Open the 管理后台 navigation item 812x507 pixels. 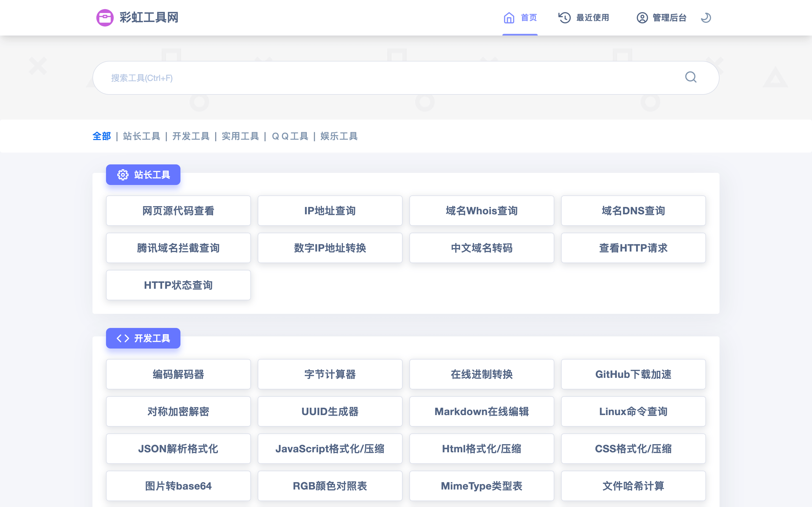click(661, 17)
